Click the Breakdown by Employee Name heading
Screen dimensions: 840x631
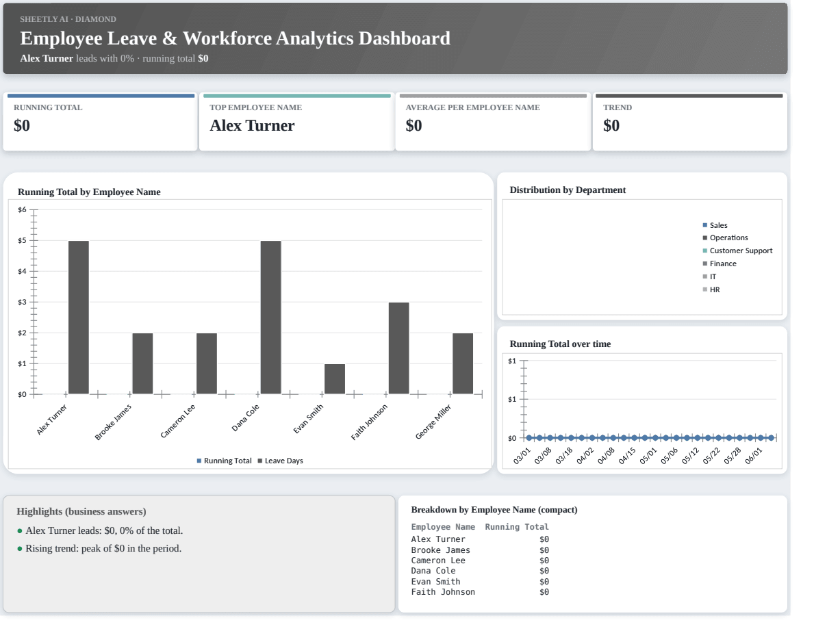tap(494, 510)
